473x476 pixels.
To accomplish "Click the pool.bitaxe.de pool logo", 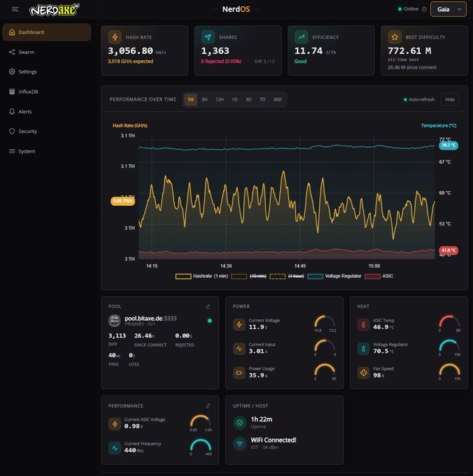I will [114, 321].
